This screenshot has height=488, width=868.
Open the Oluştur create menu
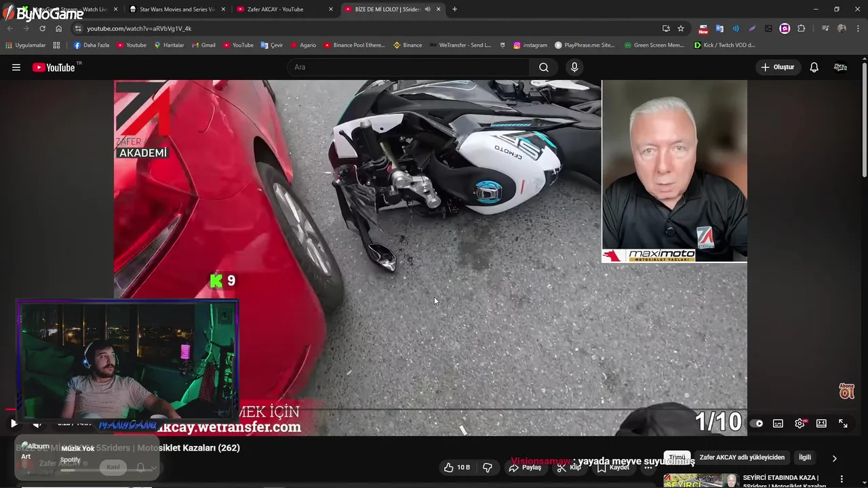click(778, 67)
